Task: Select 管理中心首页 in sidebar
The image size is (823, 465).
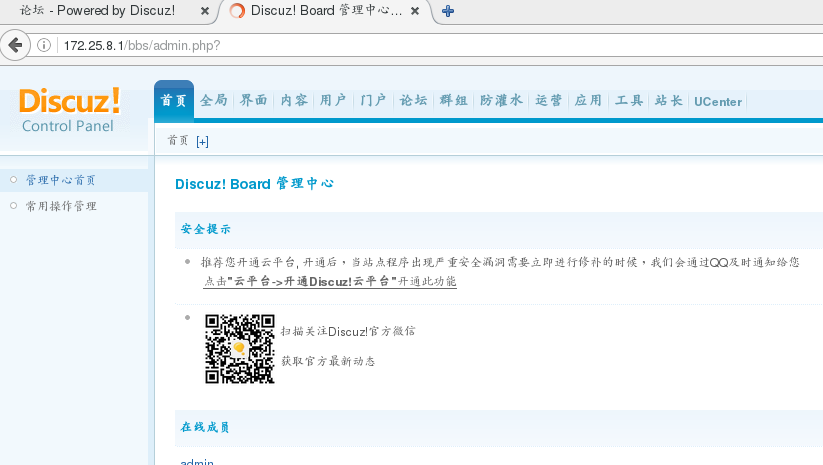Action: tap(60, 180)
